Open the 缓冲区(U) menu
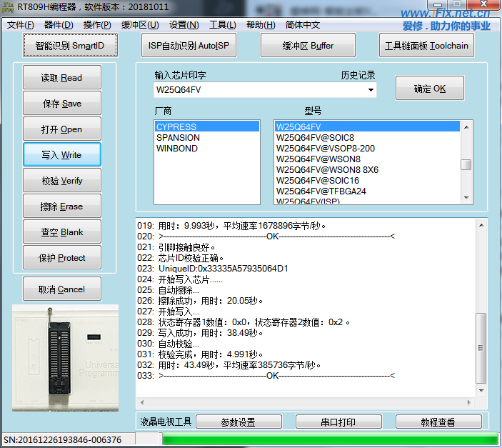The width and height of the screenshot is (502, 448). point(140,25)
